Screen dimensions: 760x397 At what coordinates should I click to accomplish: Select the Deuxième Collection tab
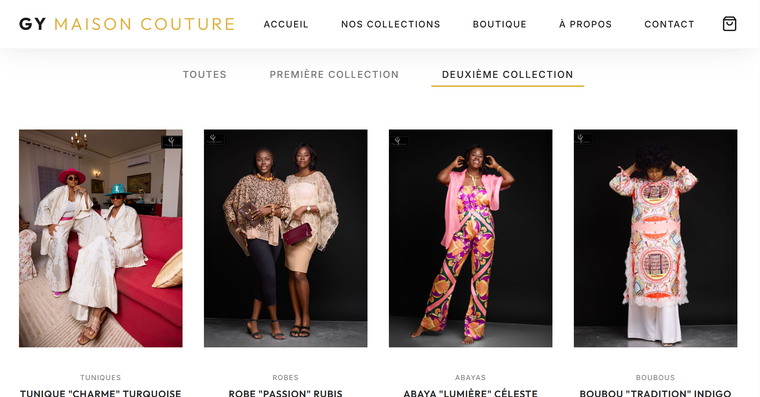point(507,75)
